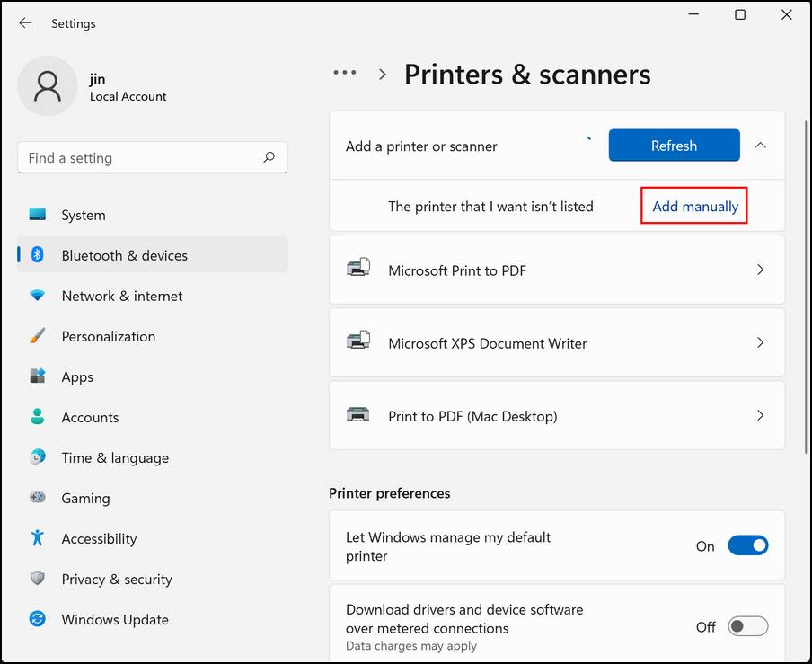
Task: Expand Microsoft Print to PDF printer details
Action: pos(761,269)
